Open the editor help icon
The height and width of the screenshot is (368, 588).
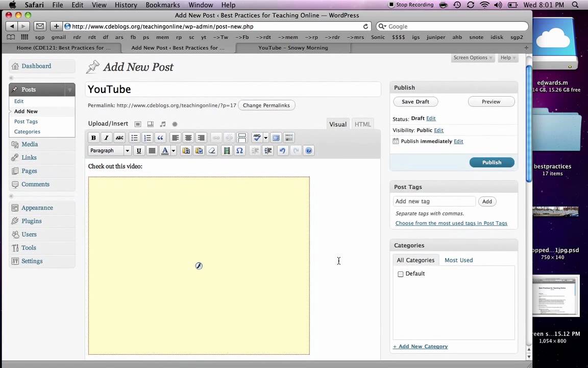309,151
